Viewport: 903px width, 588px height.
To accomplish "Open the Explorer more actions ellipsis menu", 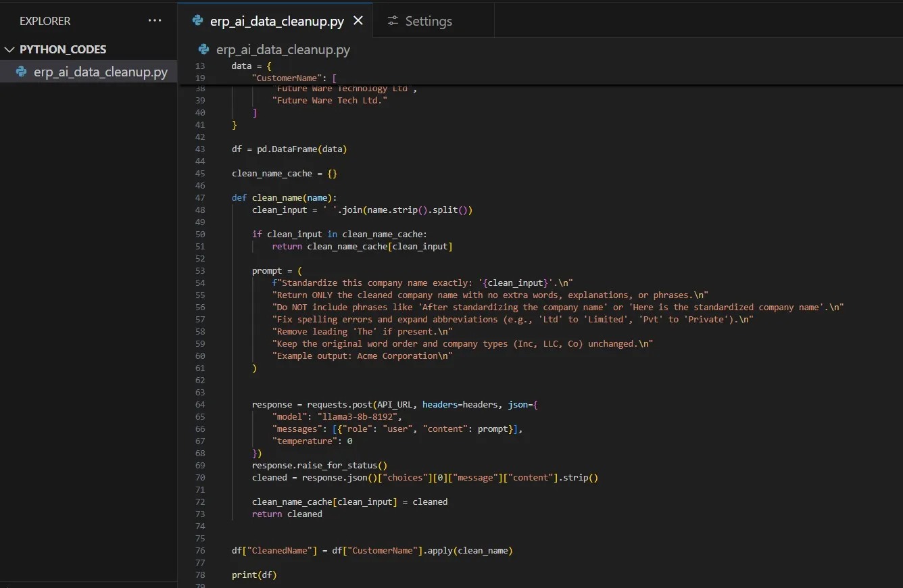I will point(155,21).
